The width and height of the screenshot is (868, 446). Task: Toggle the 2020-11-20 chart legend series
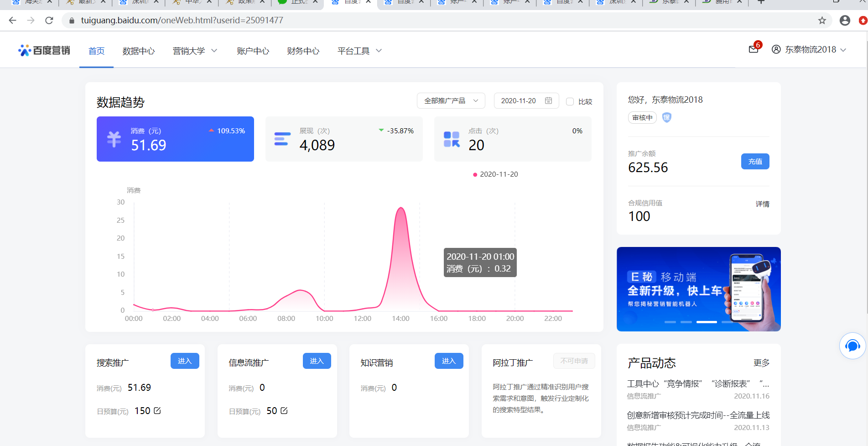(x=495, y=174)
